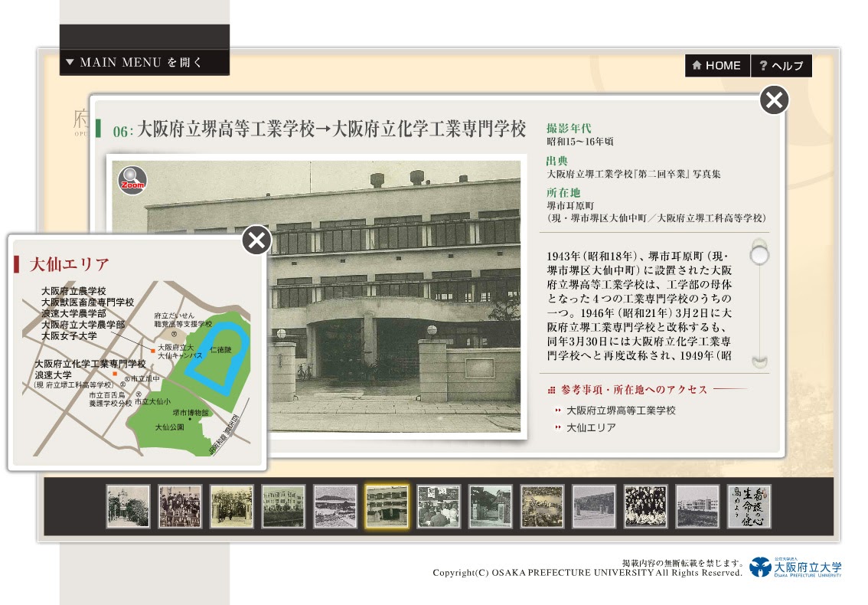Select the aerial landscape thumbnail in the filmstrip
This screenshot has height=605, width=868.
[335, 505]
